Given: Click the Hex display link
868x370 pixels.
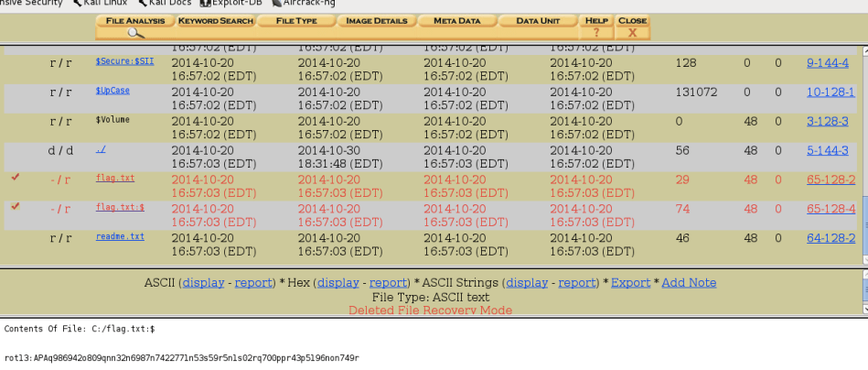Looking at the screenshot, I should pos(338,283).
